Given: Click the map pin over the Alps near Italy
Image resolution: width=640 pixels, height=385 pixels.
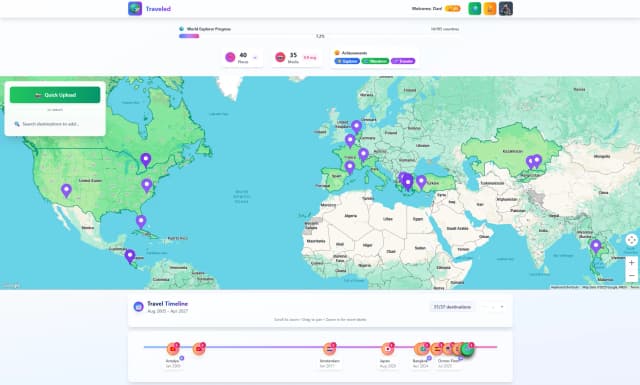Looking at the screenshot, I should [x=363, y=155].
